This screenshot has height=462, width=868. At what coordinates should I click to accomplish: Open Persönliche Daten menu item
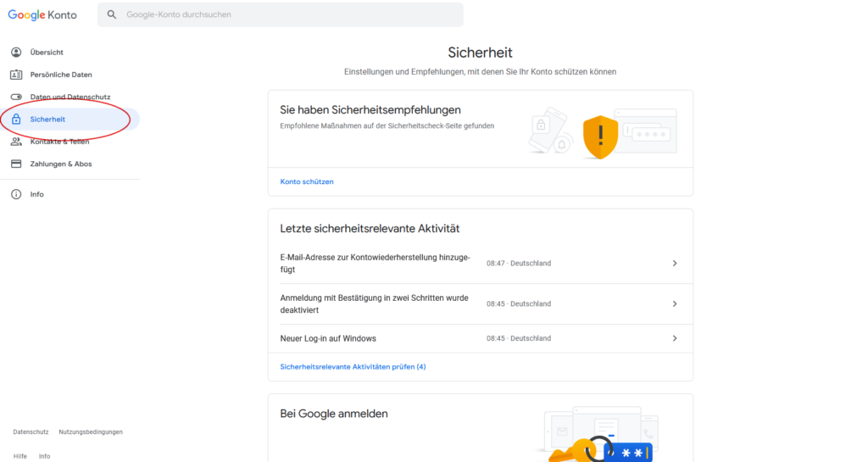click(x=61, y=75)
